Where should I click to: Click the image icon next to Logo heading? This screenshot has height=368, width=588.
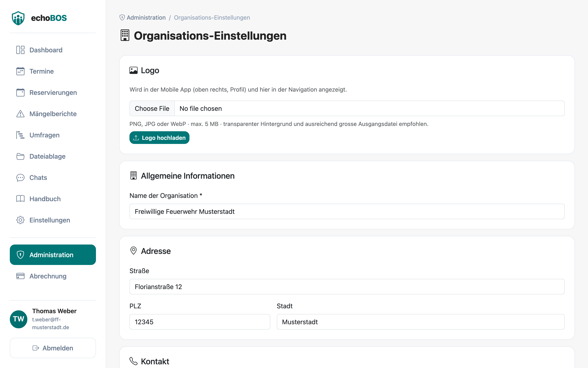coord(133,70)
